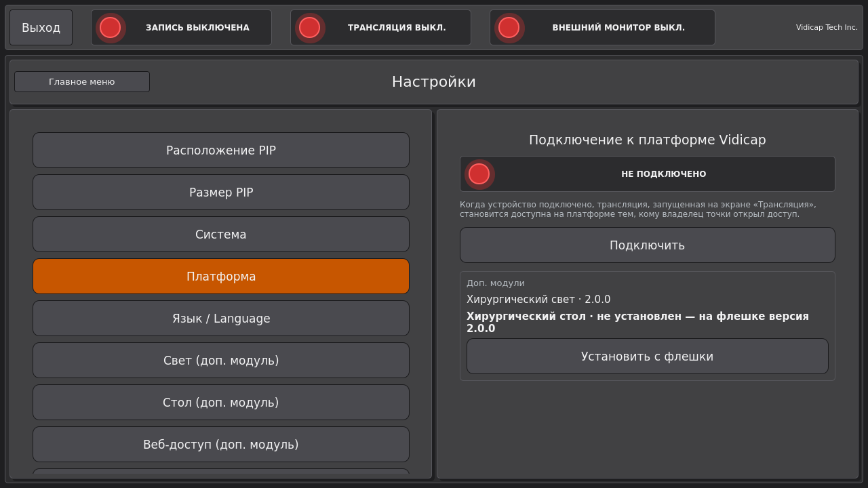
Task: Click the Настройки page title
Action: point(434,81)
